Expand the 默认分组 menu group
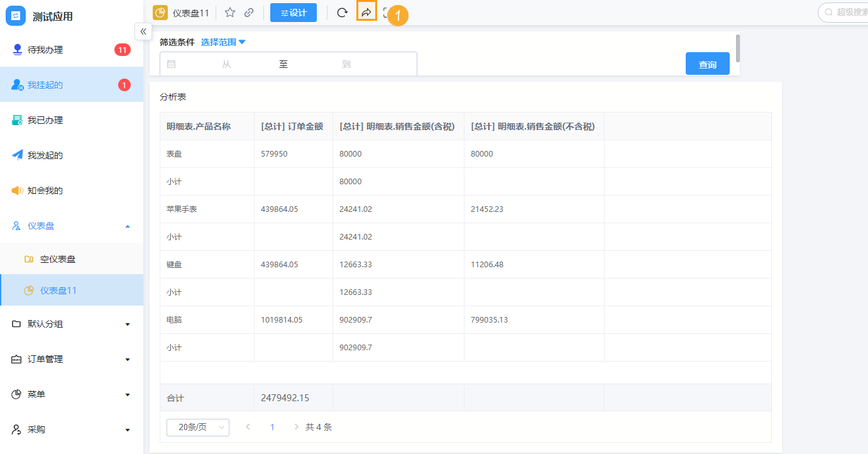The width and height of the screenshot is (868, 454). click(72, 324)
